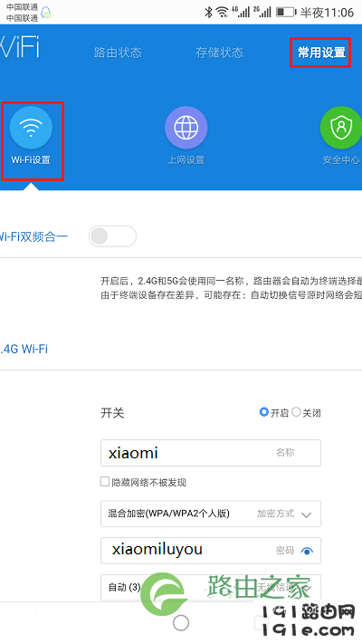Select the 关闭 radio button
Image resolution: width=362 pixels, height=644 pixels.
[x=296, y=412]
